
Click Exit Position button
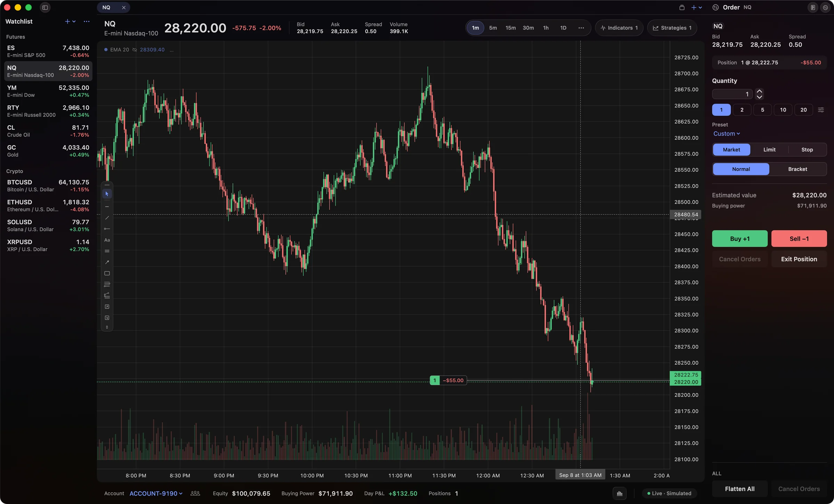point(799,259)
